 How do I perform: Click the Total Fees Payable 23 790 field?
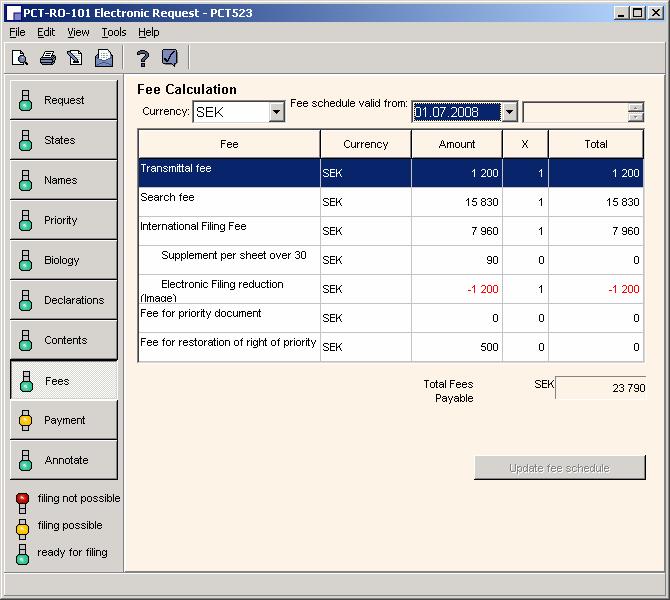[600, 388]
